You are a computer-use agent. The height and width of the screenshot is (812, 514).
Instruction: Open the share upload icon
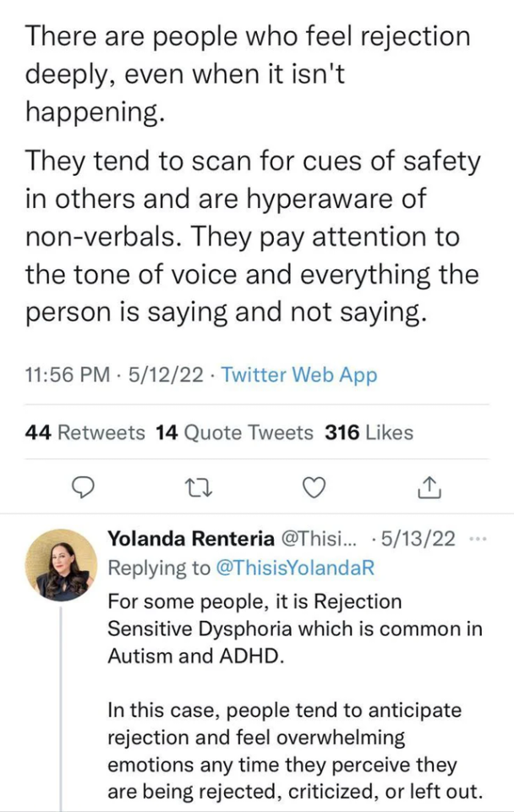pyautogui.click(x=429, y=488)
